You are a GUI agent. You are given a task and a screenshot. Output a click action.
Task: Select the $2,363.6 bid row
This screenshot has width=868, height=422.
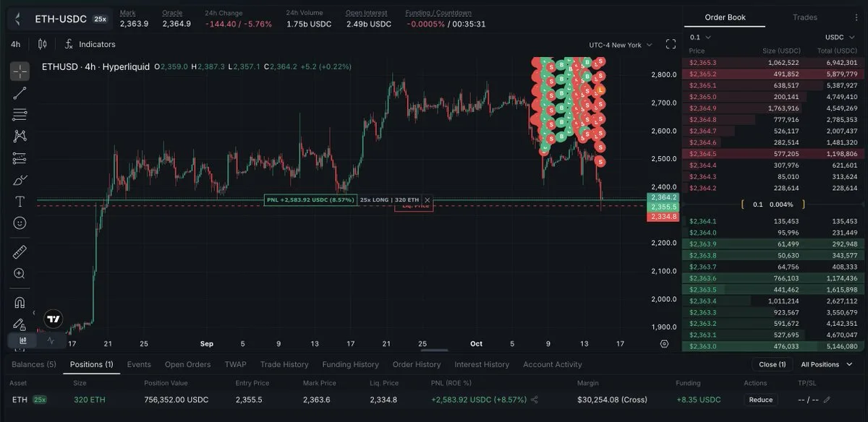coord(773,278)
